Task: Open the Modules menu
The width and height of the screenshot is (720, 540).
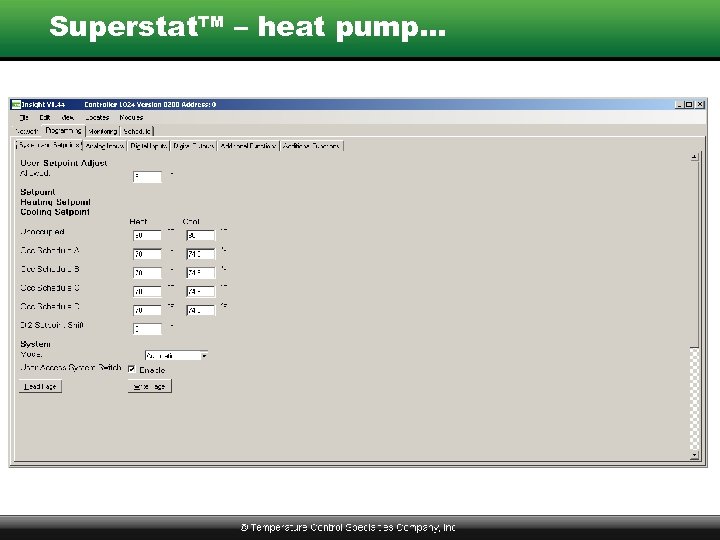Action: tap(131, 118)
